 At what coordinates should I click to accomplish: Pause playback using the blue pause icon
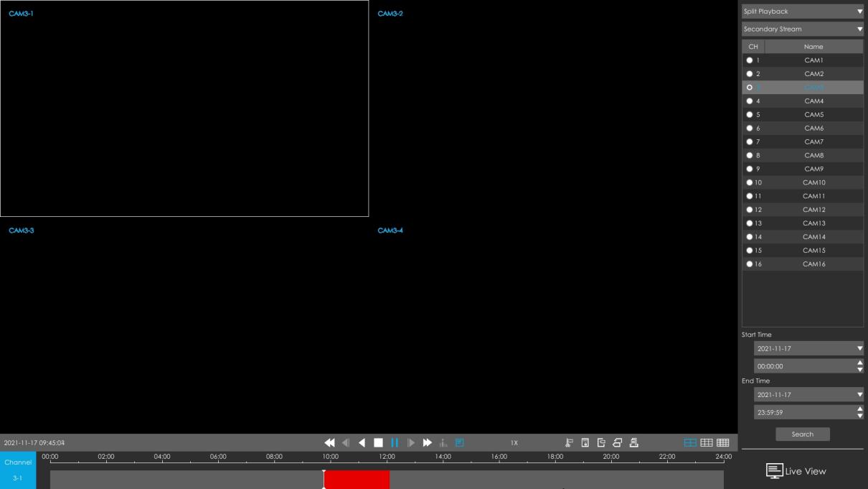(395, 442)
